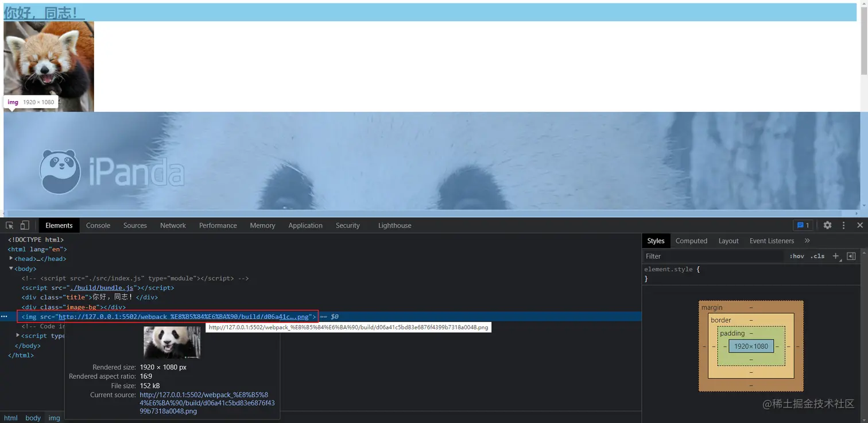Open more panels with the chevron arrow

[807, 241]
